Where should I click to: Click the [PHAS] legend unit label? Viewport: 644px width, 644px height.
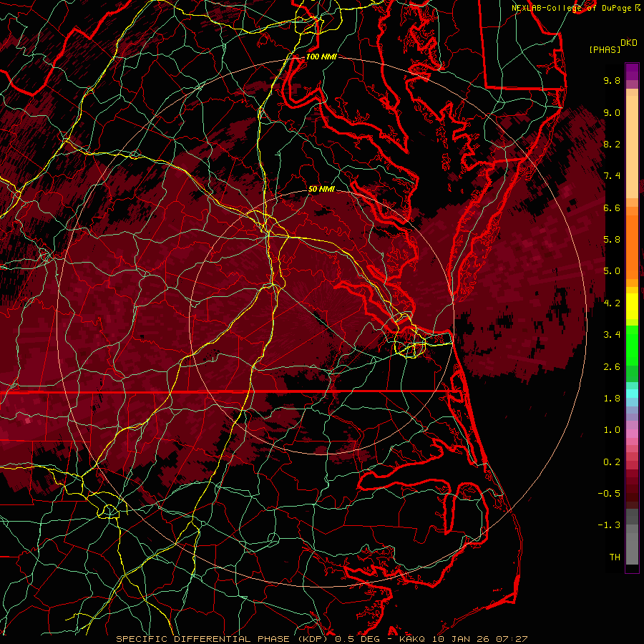click(x=604, y=49)
